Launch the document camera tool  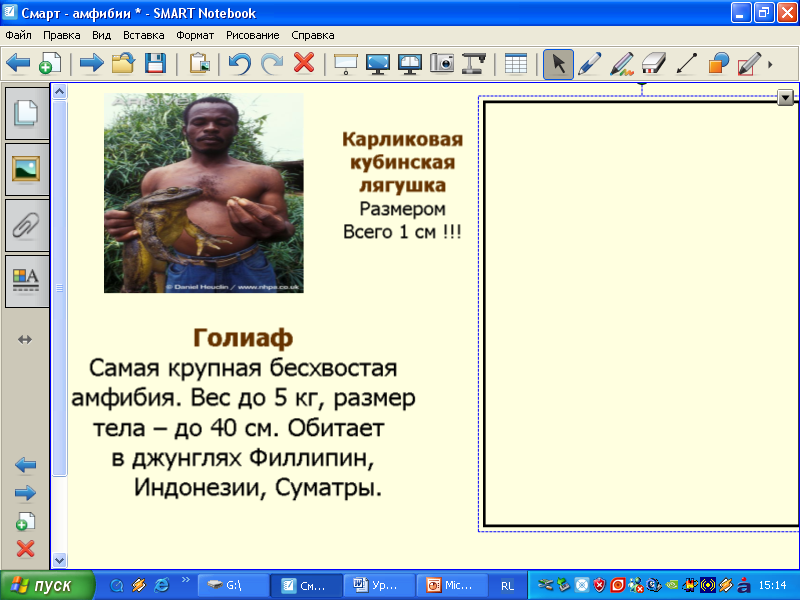point(474,64)
